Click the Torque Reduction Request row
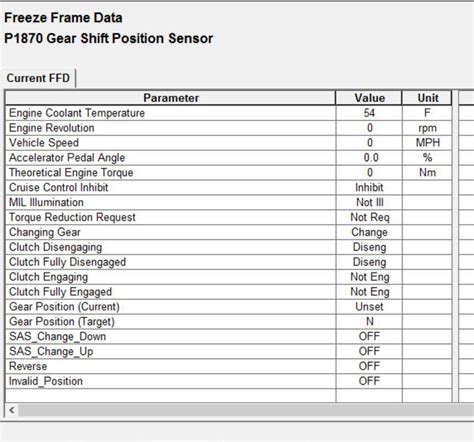Image resolution: width=474 pixels, height=442 pixels. click(229, 217)
